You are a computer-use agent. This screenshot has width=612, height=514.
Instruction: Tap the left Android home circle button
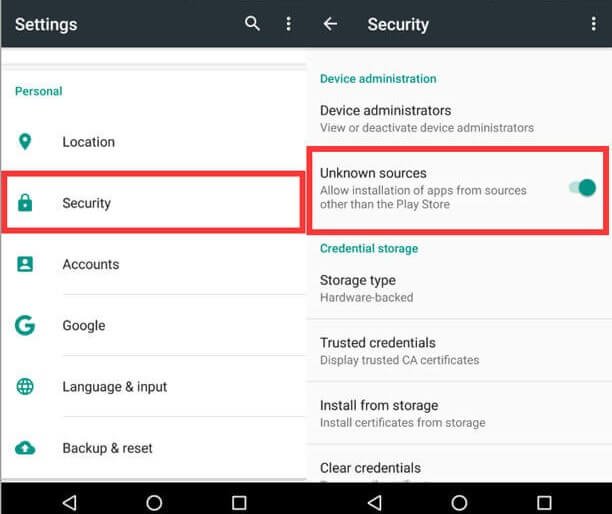154,502
